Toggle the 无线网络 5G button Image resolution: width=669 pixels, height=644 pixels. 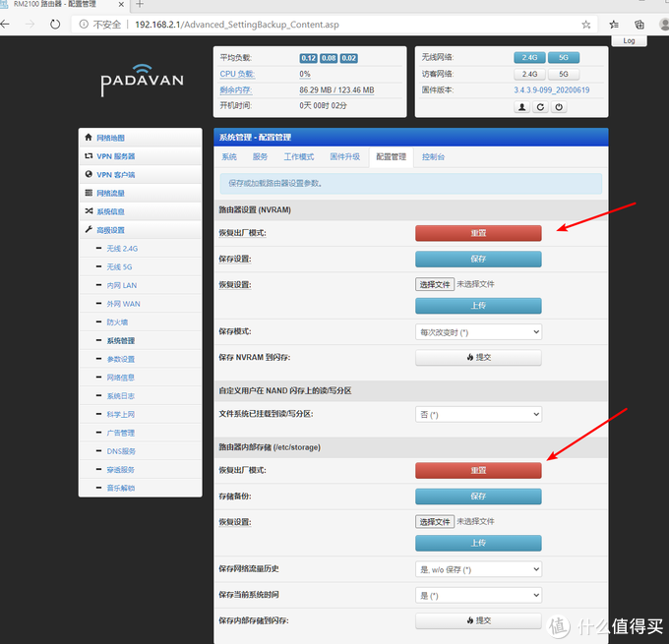pos(564,58)
